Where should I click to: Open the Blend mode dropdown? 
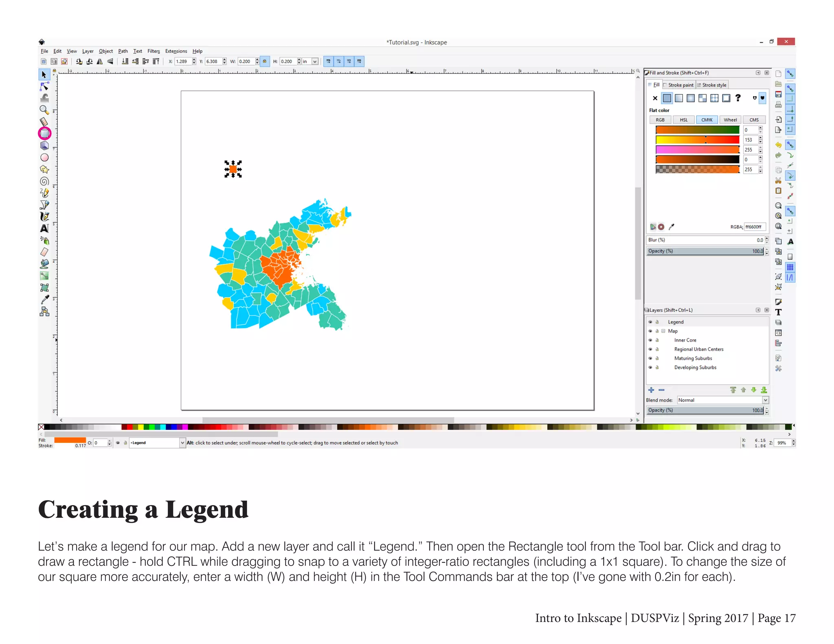[x=723, y=400]
